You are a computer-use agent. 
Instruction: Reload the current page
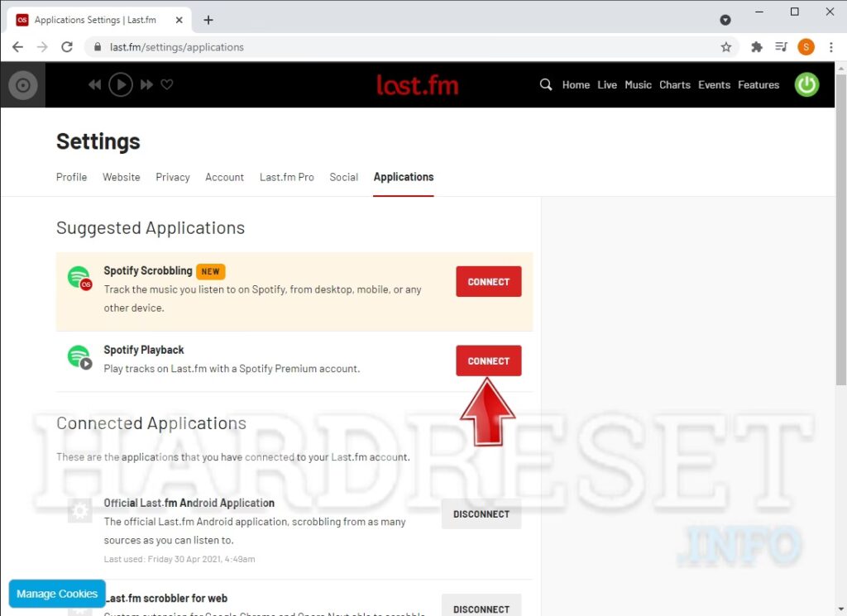click(67, 47)
